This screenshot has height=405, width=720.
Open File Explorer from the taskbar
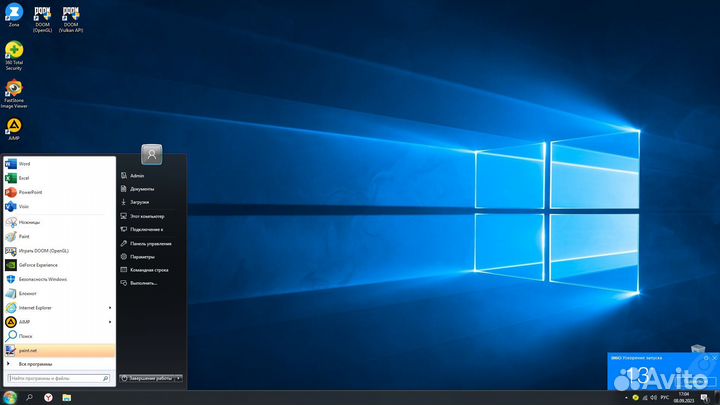pyautogui.click(x=66, y=397)
